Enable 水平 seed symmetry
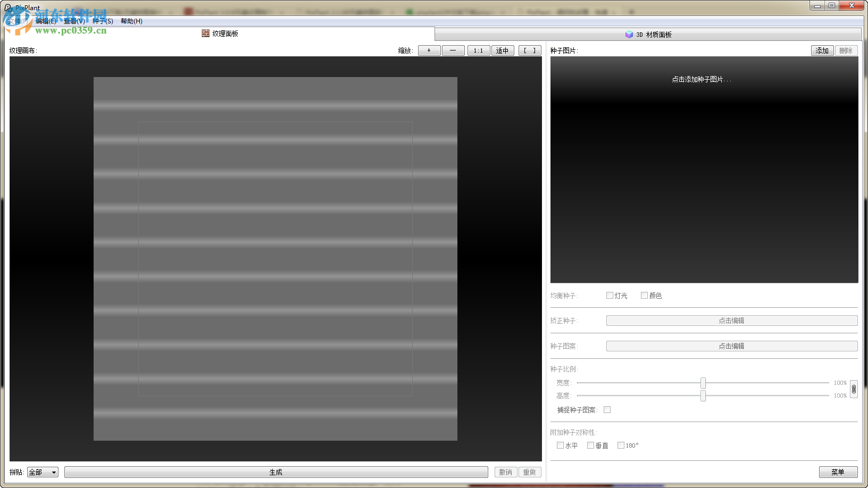868x488 pixels. click(560, 445)
